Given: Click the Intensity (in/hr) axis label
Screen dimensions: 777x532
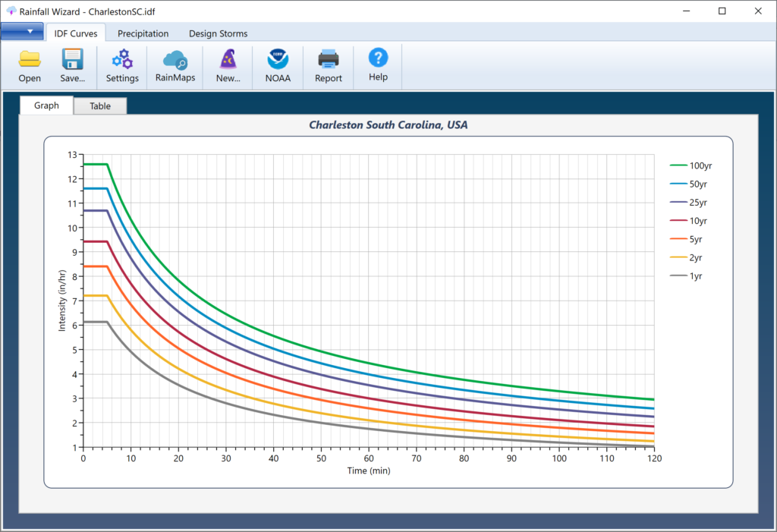Looking at the screenshot, I should pos(62,301).
